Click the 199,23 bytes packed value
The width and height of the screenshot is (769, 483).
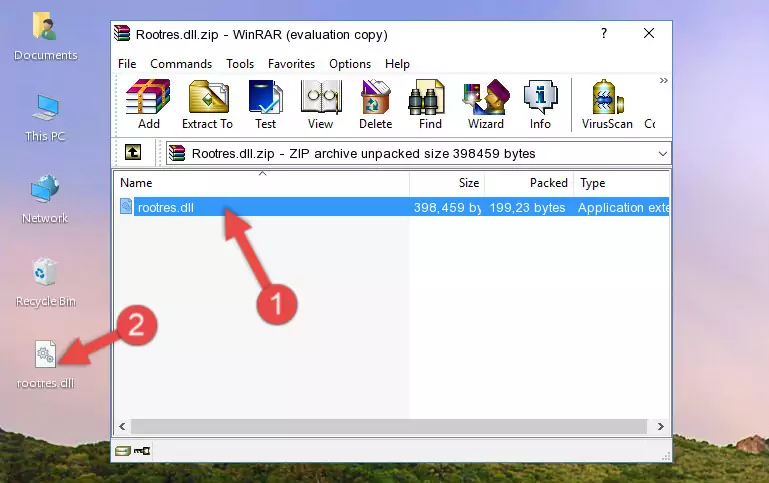pyautogui.click(x=527, y=207)
